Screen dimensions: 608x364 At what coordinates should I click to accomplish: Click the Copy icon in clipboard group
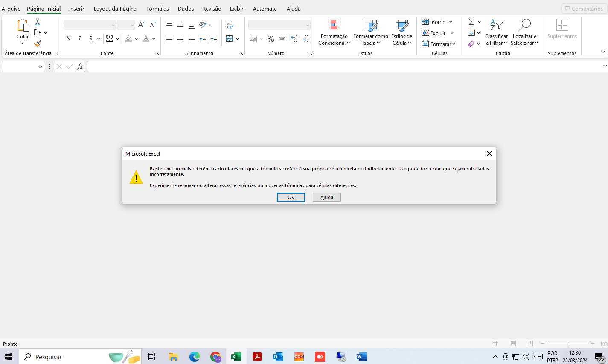click(x=38, y=33)
